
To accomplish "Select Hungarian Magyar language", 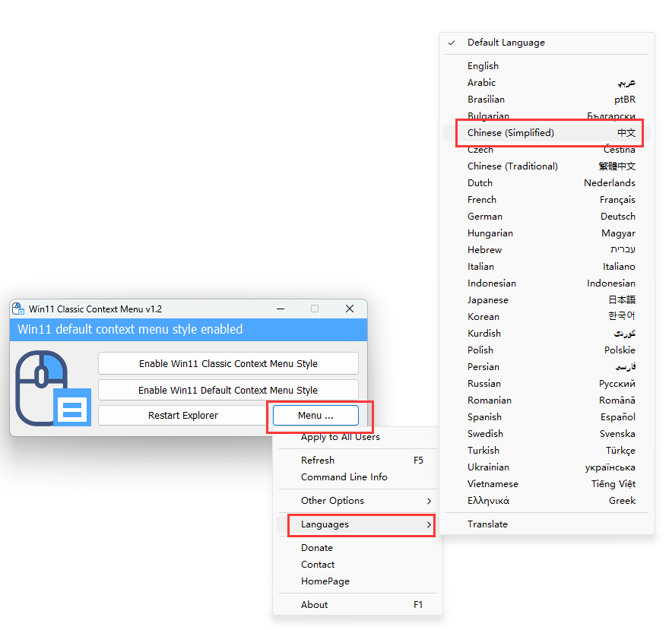I will coord(547,233).
